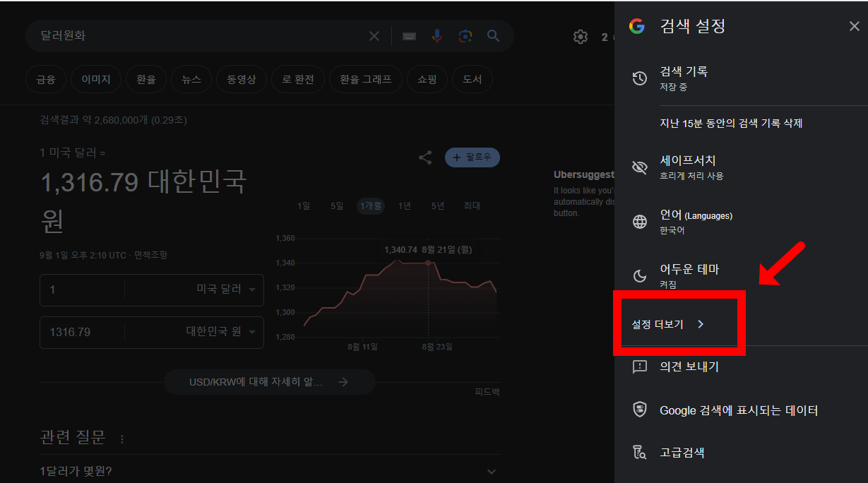Activate voice search with the microphone icon

point(437,36)
